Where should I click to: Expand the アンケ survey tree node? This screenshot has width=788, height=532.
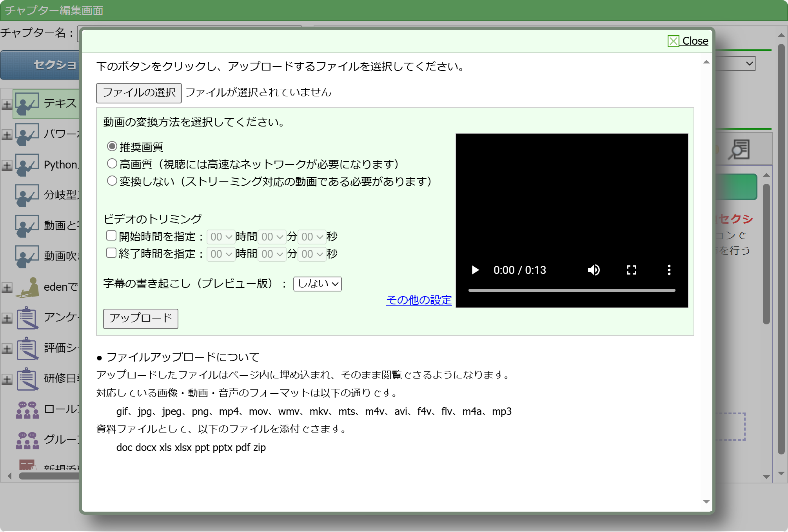point(7,318)
